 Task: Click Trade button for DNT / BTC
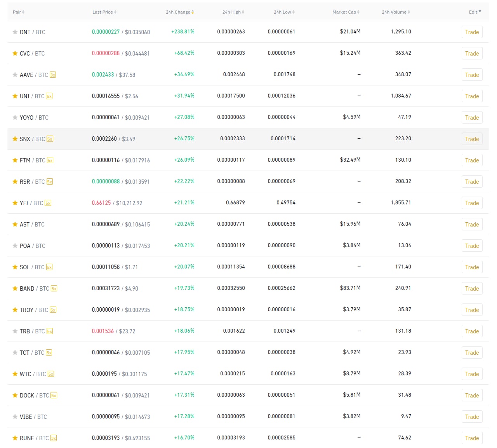[472, 32]
